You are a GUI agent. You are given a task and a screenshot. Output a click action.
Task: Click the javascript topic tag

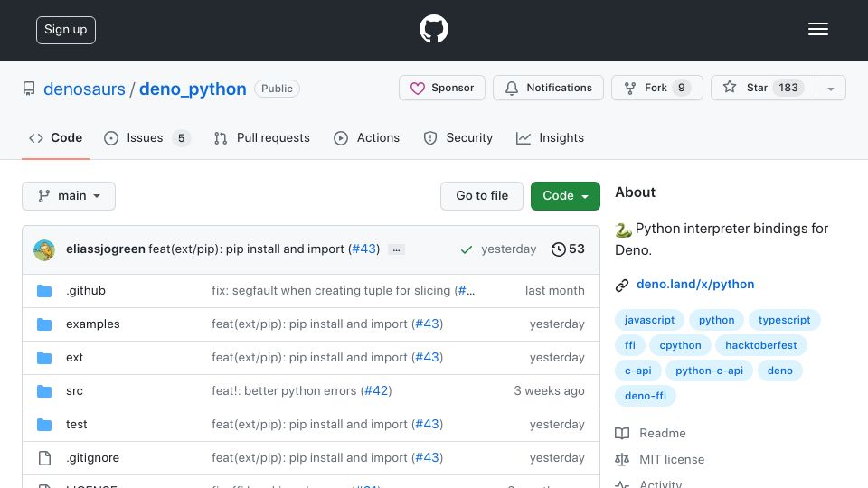point(649,320)
